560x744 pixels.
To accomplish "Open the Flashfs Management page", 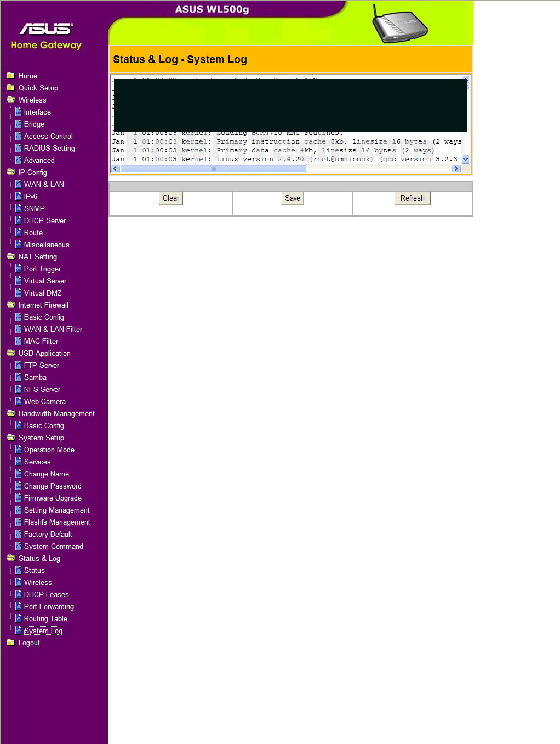I will (x=57, y=522).
